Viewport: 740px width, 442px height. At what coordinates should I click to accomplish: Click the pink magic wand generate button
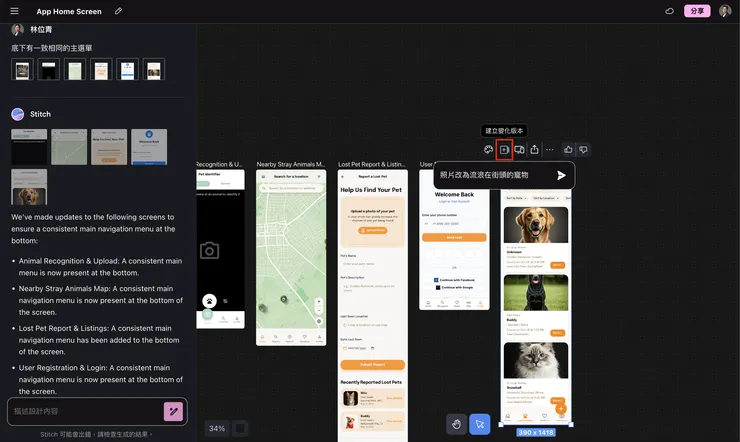click(173, 411)
